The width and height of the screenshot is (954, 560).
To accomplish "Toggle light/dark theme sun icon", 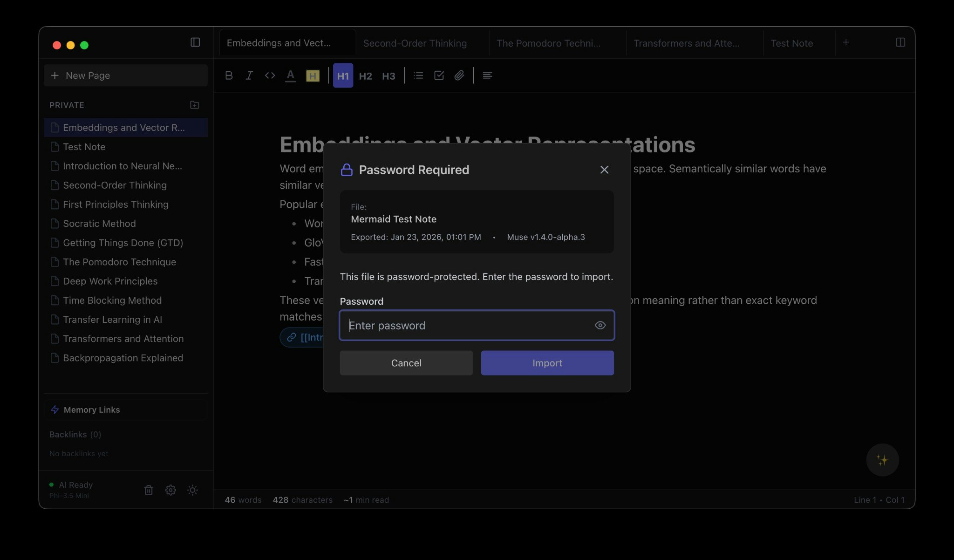I will 192,490.
